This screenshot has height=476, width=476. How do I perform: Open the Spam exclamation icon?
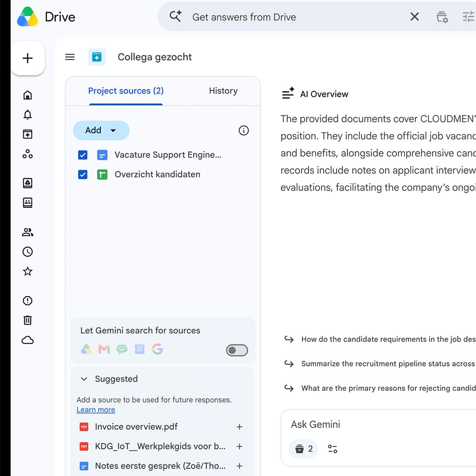(28, 301)
